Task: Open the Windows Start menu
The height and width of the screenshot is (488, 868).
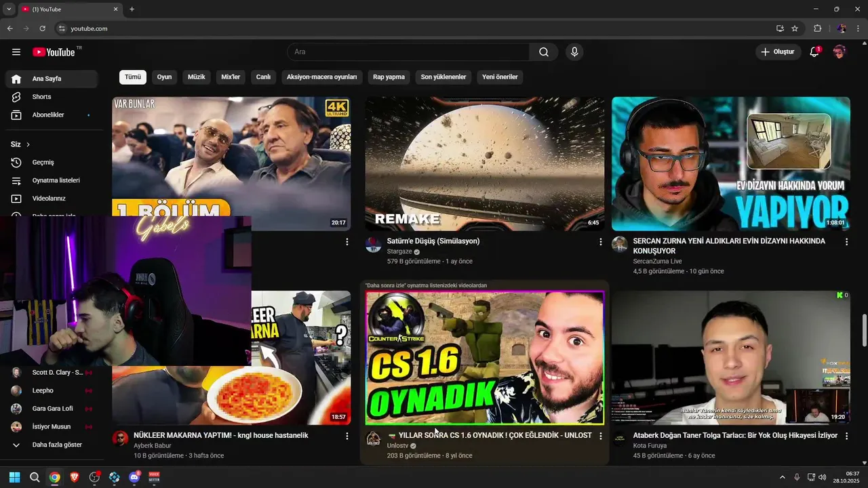Action: (14, 477)
